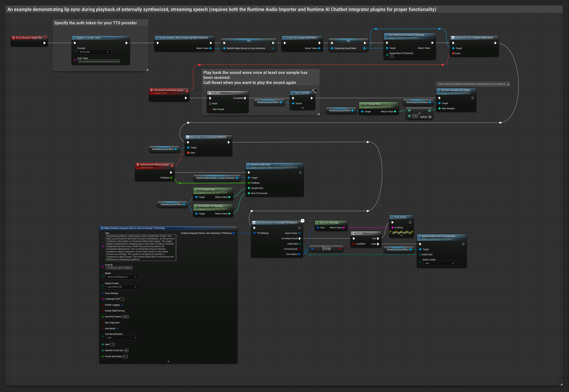
Task: Select the Register Provider Token node title
Action: 89,38
